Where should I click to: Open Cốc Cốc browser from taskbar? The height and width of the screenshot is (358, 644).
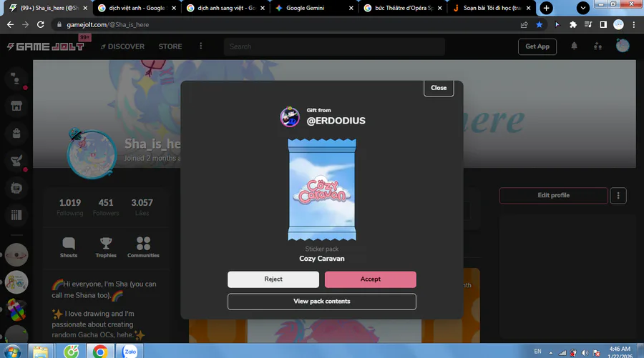click(x=71, y=352)
